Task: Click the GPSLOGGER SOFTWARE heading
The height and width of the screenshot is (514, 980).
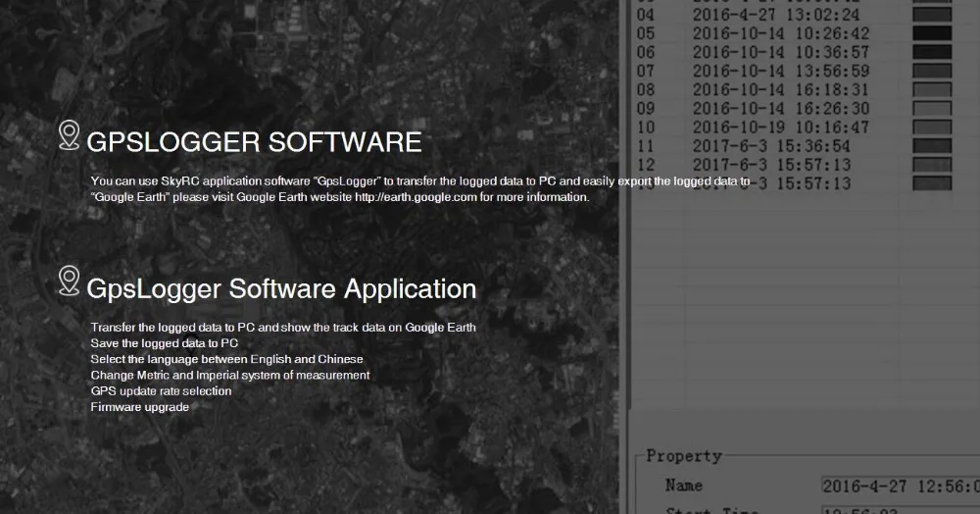Action: 254,142
